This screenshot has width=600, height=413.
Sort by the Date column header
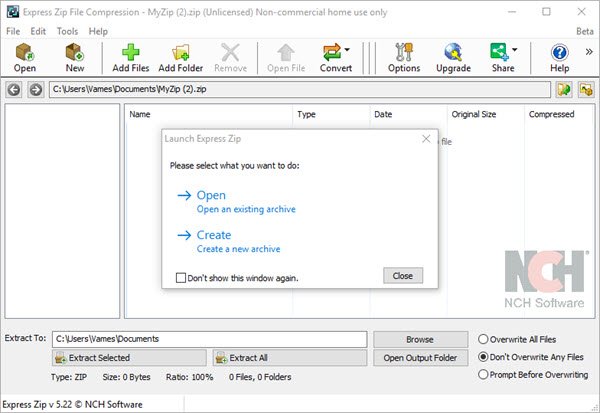(x=383, y=114)
